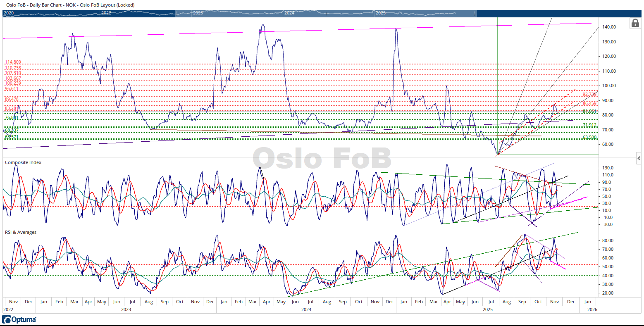Select the RSI & Averages panel label
Viewport: 644px width, 326px height.
(21, 232)
